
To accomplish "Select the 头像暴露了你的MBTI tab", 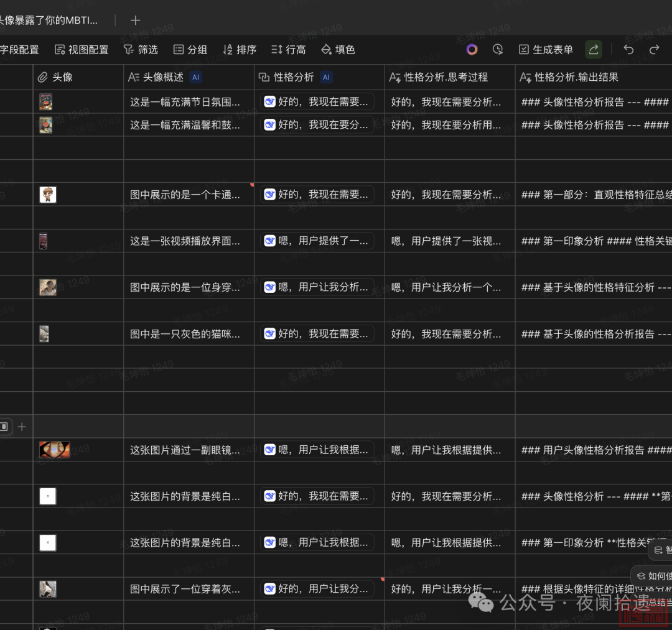I will coord(49,20).
